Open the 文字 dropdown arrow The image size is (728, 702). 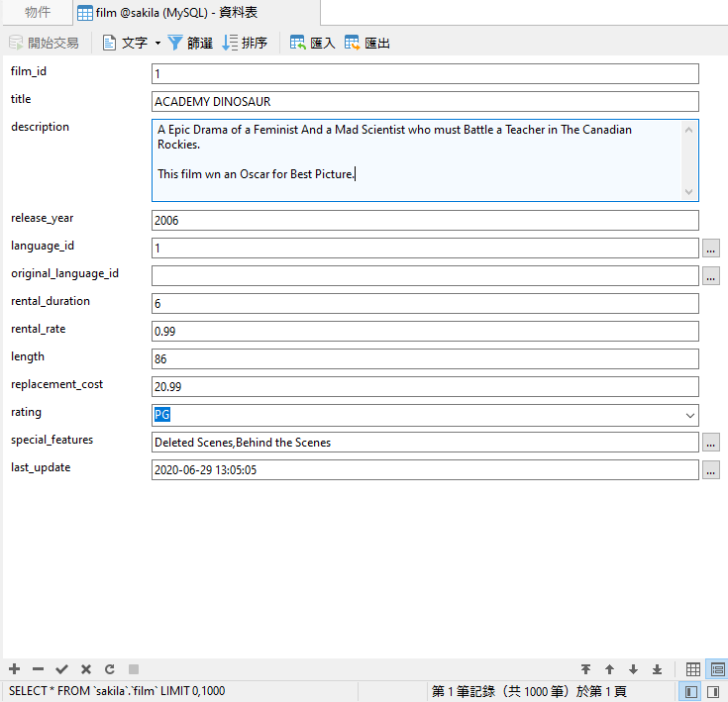[157, 44]
